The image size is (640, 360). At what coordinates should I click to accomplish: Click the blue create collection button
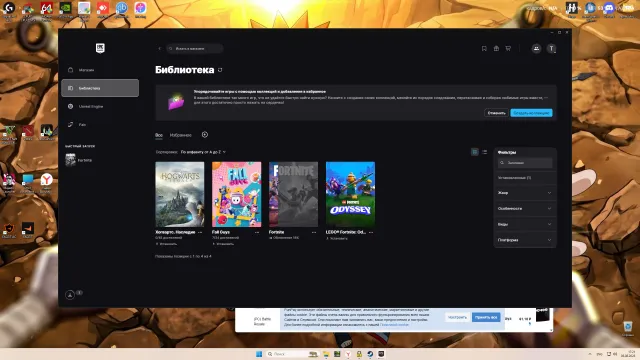pos(531,113)
